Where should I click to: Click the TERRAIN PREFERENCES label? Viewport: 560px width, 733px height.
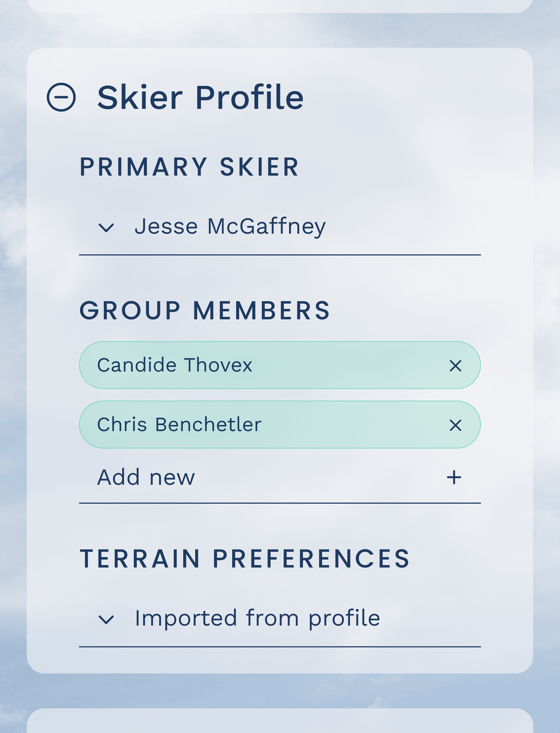point(245,558)
